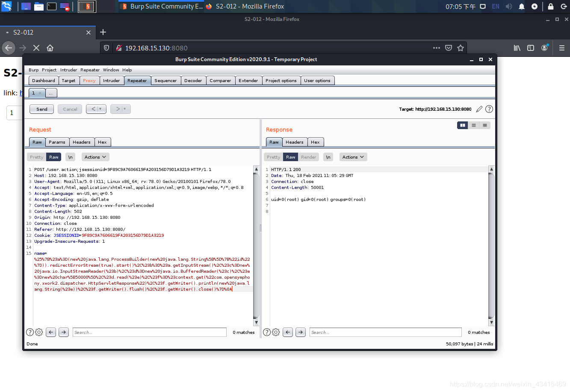Go to previous request in history

coord(96,109)
